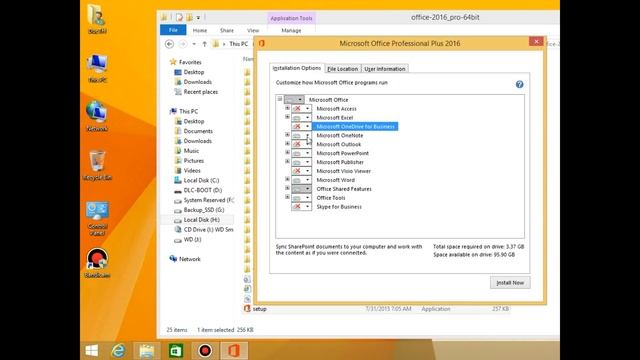Expand the Microsoft Outlook tree node

click(x=287, y=144)
